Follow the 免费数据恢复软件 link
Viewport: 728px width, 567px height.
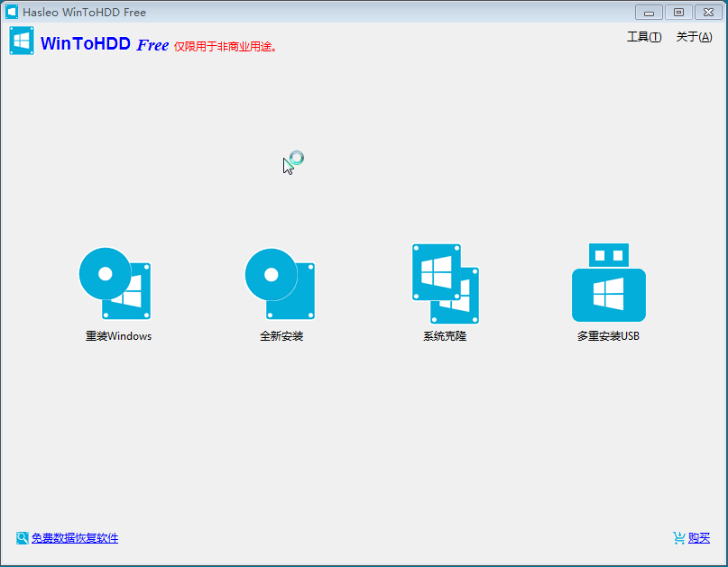pos(75,538)
